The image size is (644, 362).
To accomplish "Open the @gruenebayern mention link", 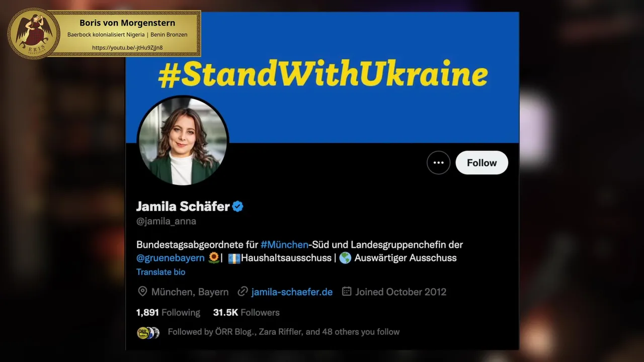I will pyautogui.click(x=171, y=258).
